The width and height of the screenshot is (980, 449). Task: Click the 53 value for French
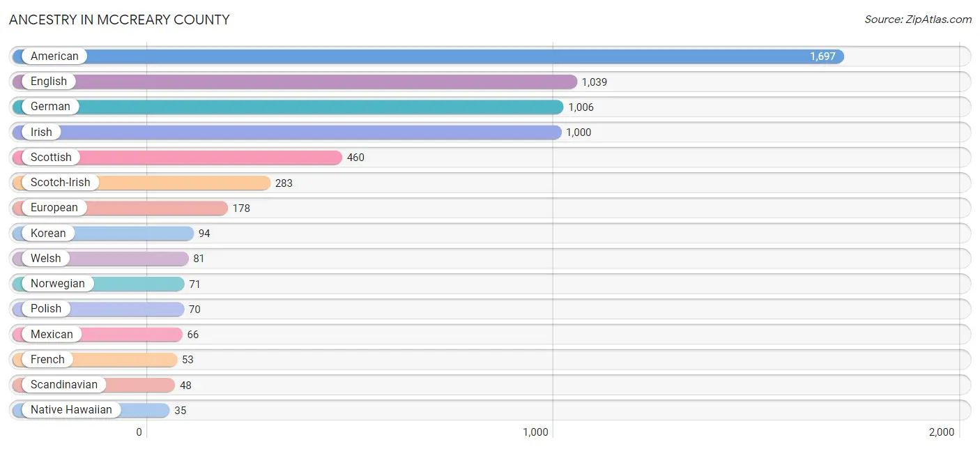tap(187, 360)
